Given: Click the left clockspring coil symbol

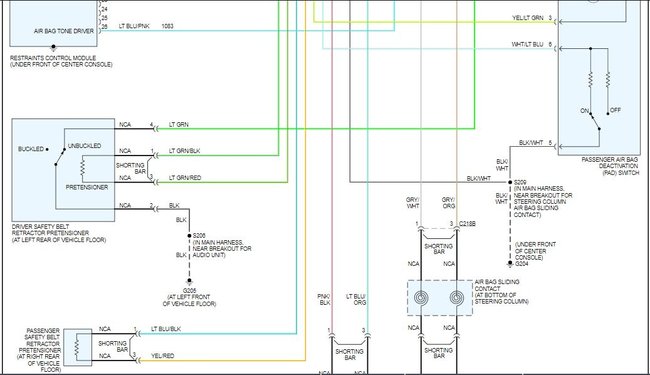Looking at the screenshot, I should pyautogui.click(x=421, y=298).
